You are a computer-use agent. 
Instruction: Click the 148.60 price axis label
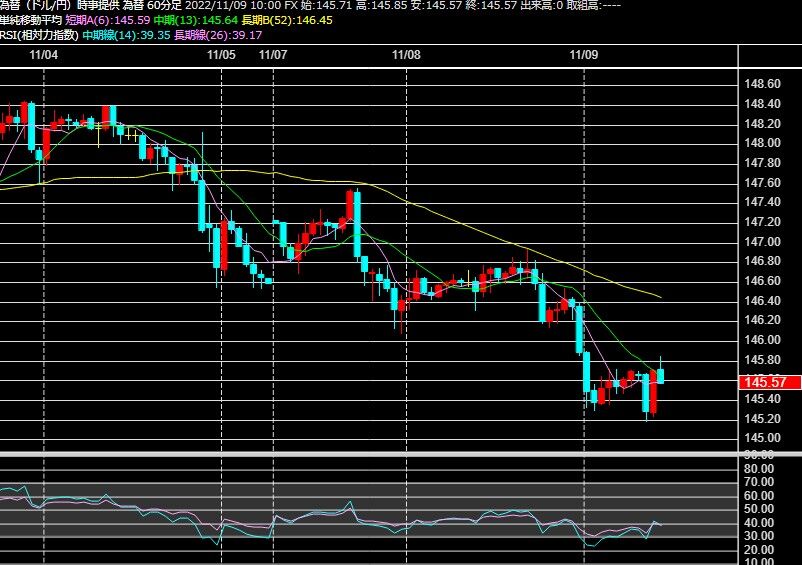pos(762,84)
